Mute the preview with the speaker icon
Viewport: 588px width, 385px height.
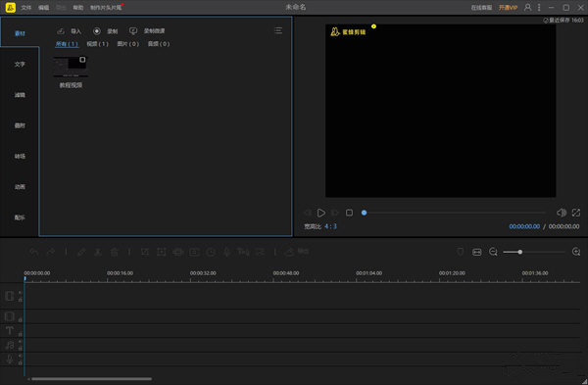pyautogui.click(x=561, y=213)
